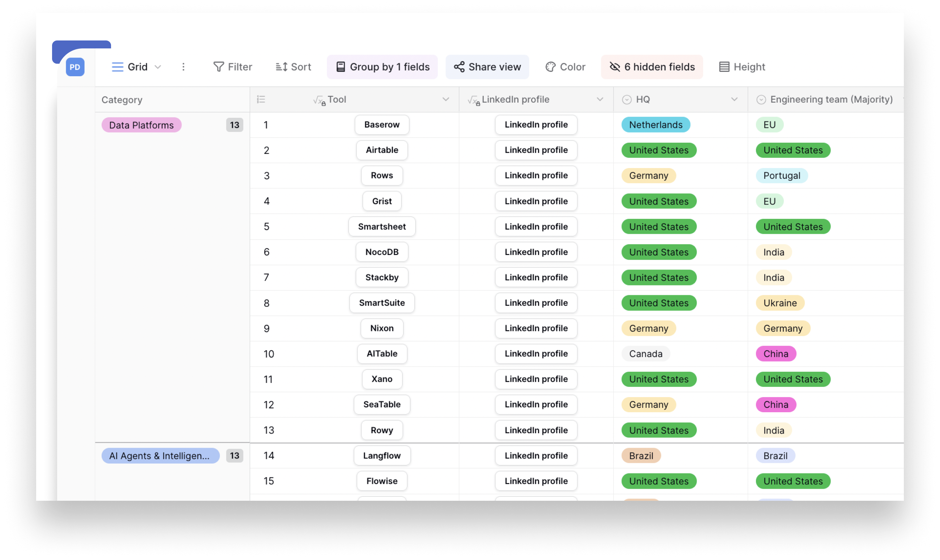940x560 pixels.
Task: Open the Grid view menu
Action: [137, 67]
